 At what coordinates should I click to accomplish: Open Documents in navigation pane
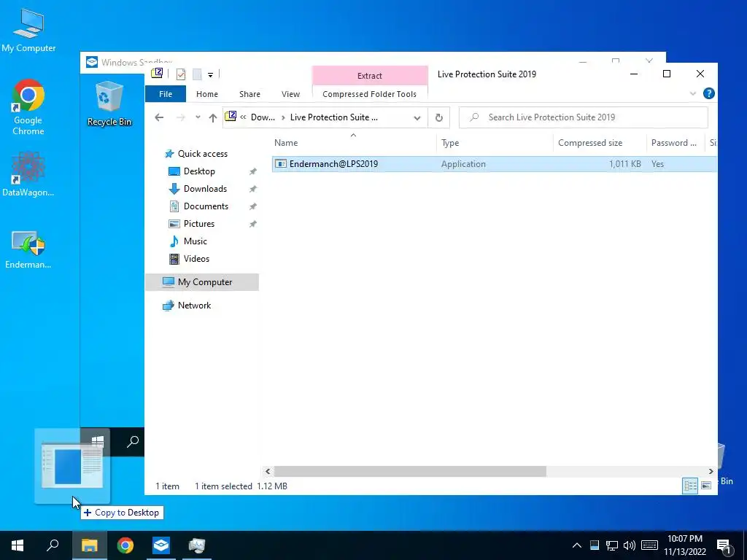[x=206, y=206]
